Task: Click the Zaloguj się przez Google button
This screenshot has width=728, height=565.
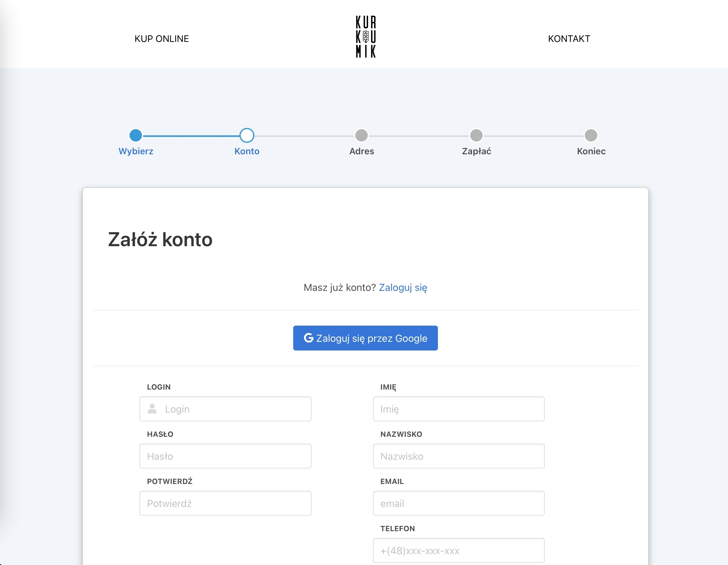Action: [365, 338]
